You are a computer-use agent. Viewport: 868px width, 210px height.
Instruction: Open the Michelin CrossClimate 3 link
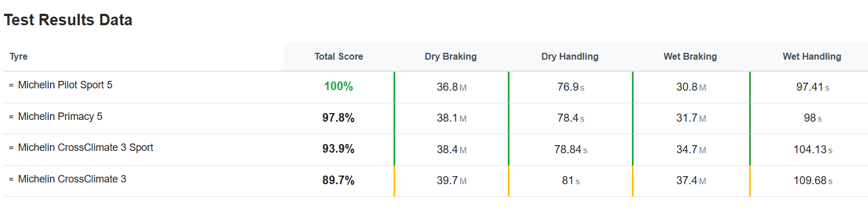click(x=72, y=179)
